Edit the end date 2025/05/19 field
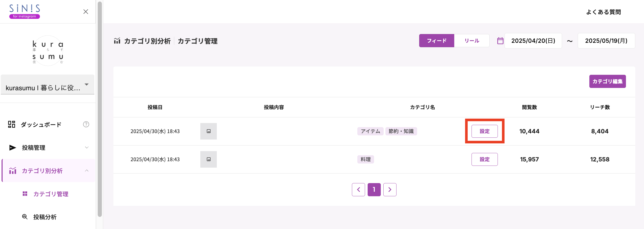644x229 pixels. click(x=606, y=41)
